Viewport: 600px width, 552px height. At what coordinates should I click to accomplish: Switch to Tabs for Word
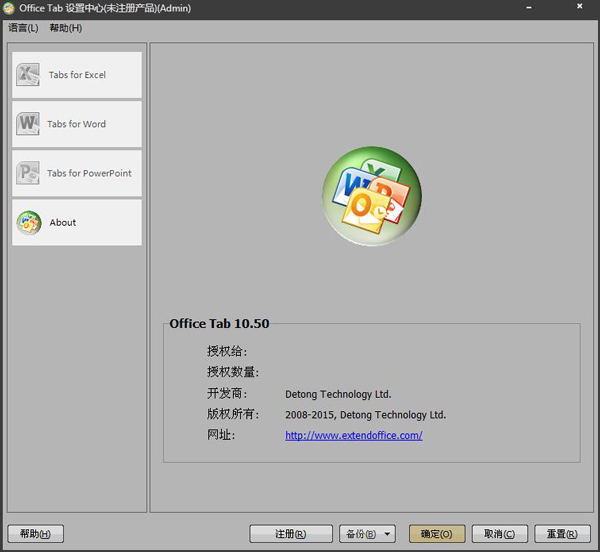pos(77,124)
